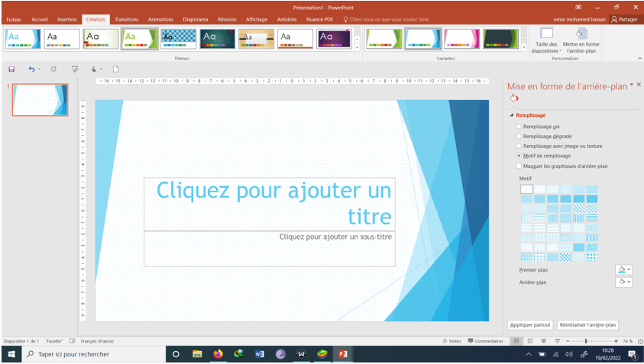Open the Arrière-plan color dropdown
The width and height of the screenshot is (644, 364).
point(623,282)
